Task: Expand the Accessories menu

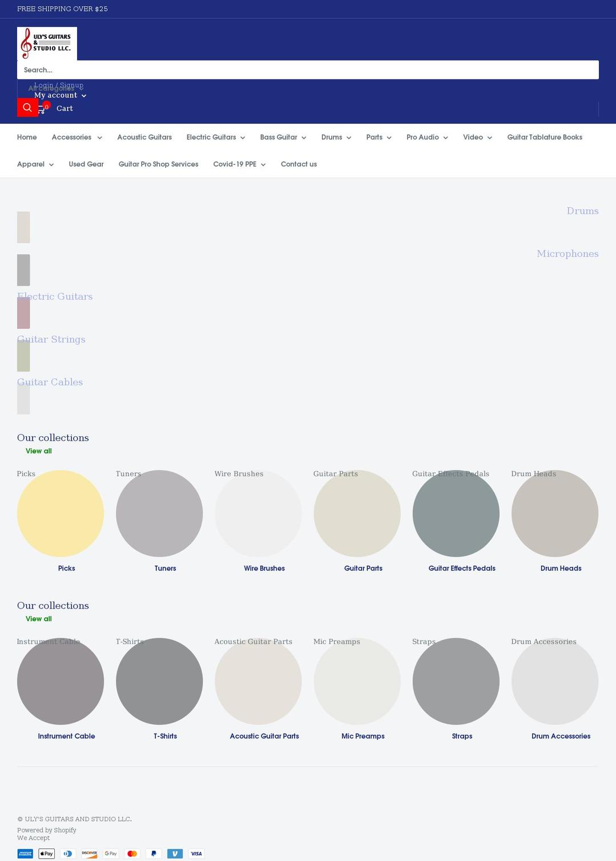Action: click(x=77, y=137)
